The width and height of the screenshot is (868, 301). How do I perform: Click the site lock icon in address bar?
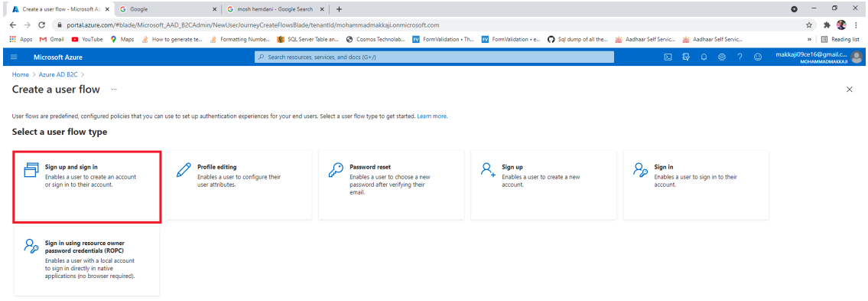[x=60, y=25]
